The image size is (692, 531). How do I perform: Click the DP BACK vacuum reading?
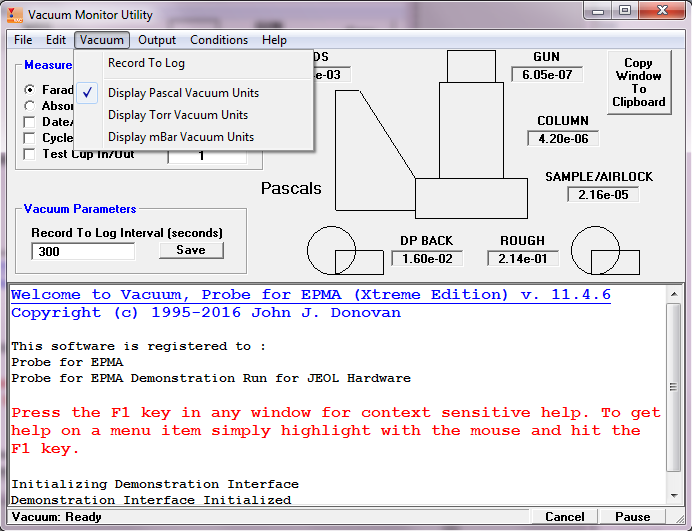(427, 258)
